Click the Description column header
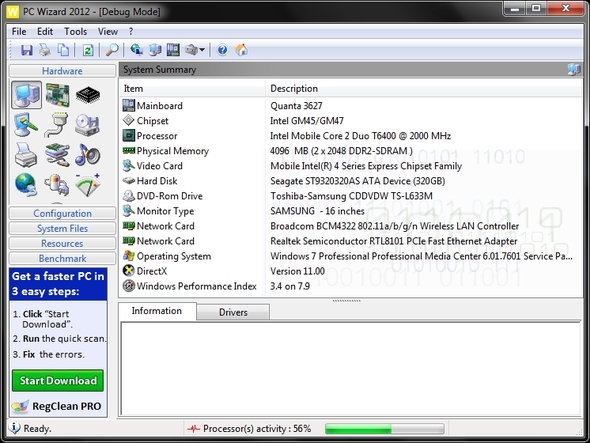Image resolution: width=590 pixels, height=443 pixels. coord(424,89)
